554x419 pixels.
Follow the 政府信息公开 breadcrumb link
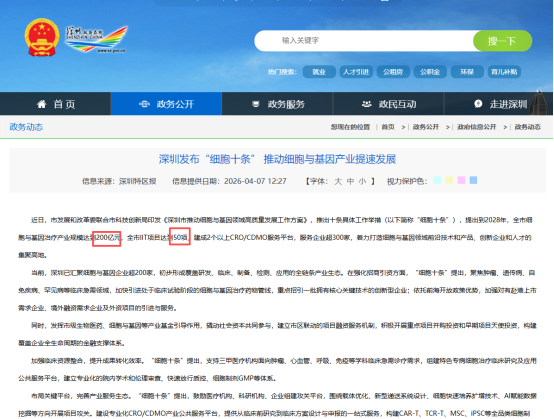tap(477, 127)
